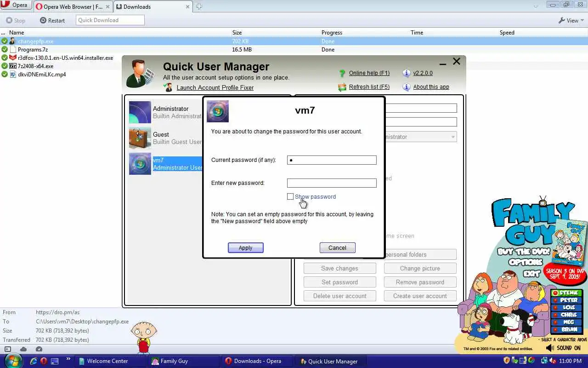This screenshot has width=588, height=368.
Task: Click the Quick Download search field
Action: [110, 20]
